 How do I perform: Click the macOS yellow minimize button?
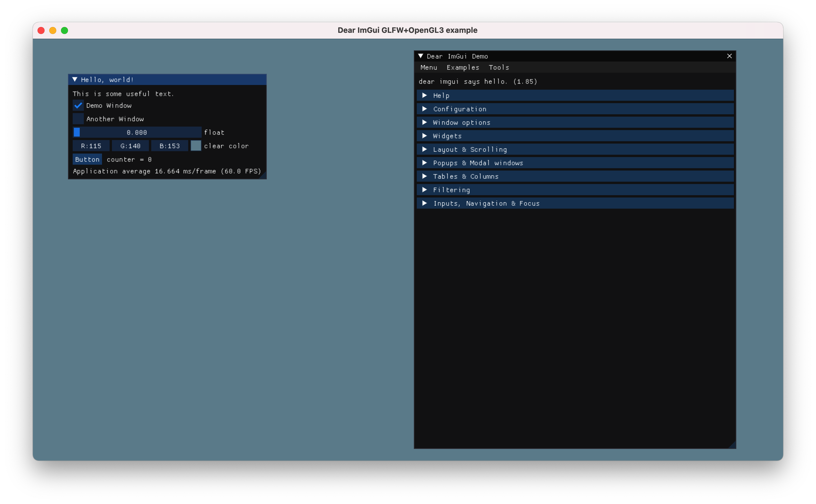tap(53, 31)
